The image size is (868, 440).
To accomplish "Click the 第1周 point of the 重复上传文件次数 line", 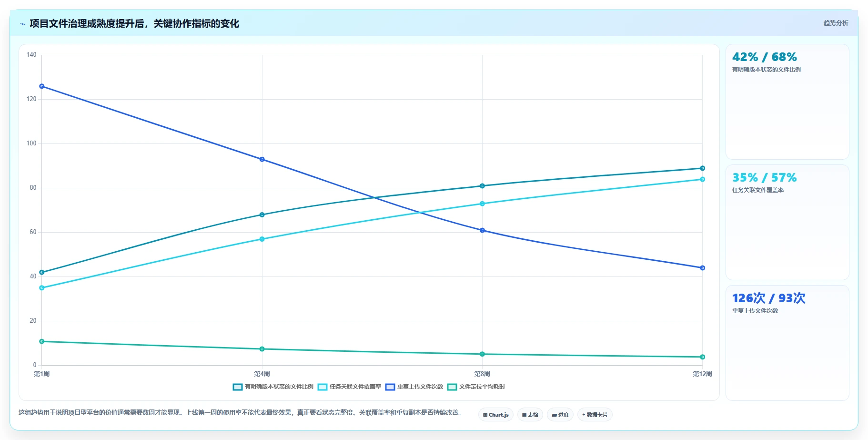I will point(42,86).
